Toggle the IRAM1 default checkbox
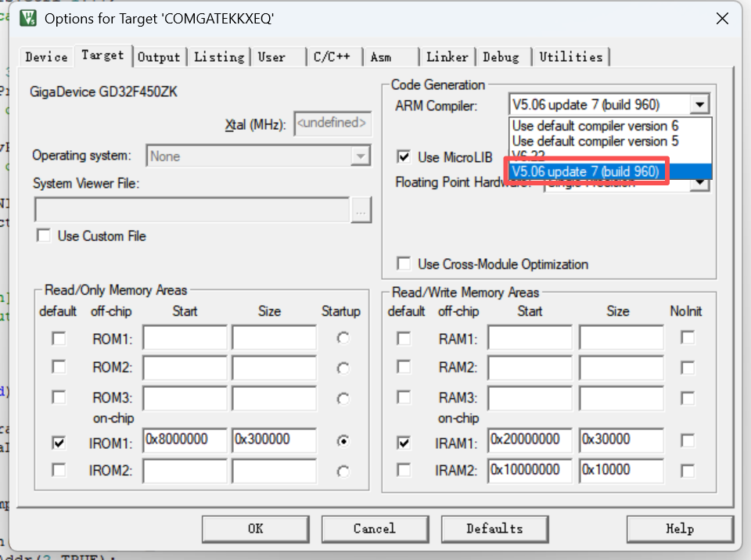Screen dimensions: 751x560 coord(404,443)
